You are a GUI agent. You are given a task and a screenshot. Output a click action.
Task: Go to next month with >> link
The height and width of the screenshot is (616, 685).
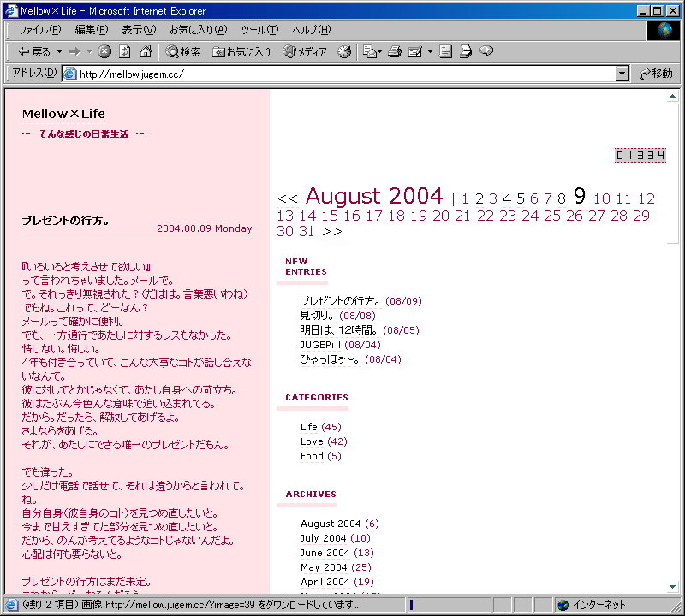click(332, 231)
